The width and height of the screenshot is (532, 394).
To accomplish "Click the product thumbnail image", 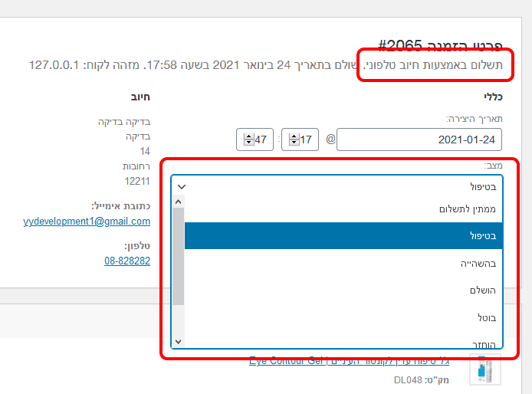I will click(x=485, y=370).
